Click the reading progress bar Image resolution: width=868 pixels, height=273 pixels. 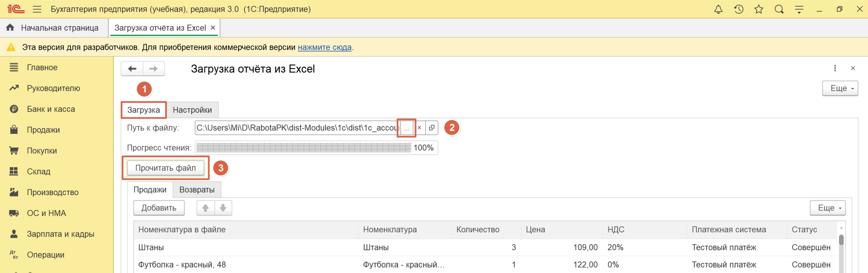(x=303, y=148)
